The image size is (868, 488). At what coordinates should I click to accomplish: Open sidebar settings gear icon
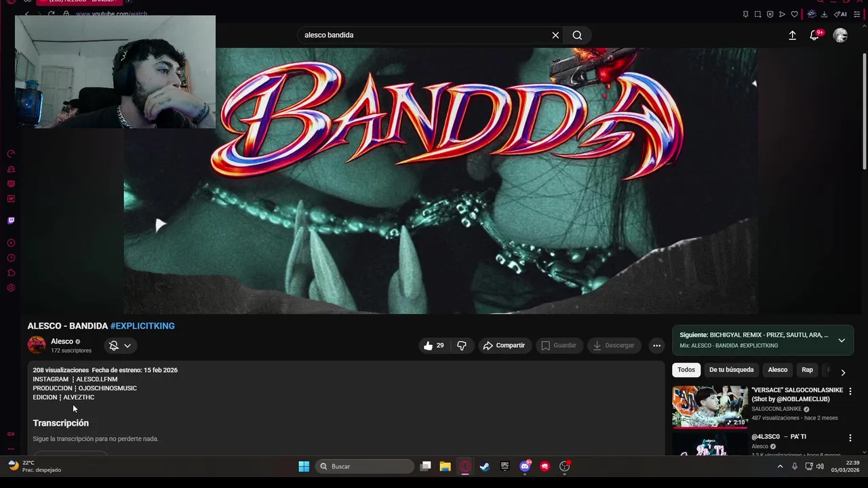(11, 287)
